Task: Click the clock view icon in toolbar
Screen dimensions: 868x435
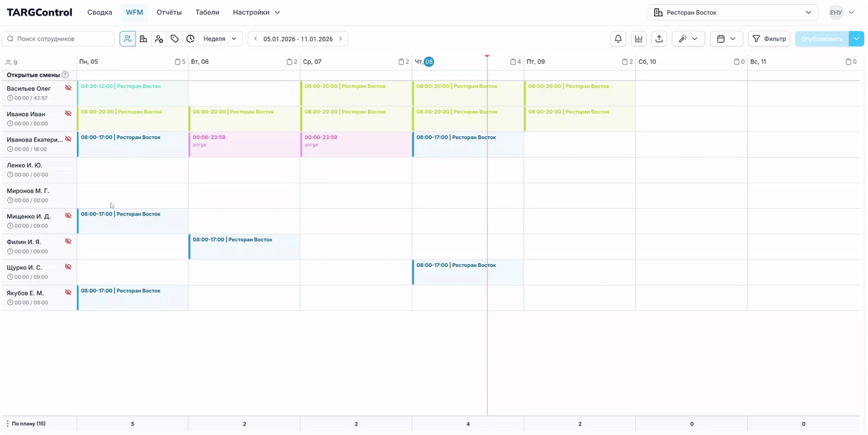Action: click(x=191, y=39)
